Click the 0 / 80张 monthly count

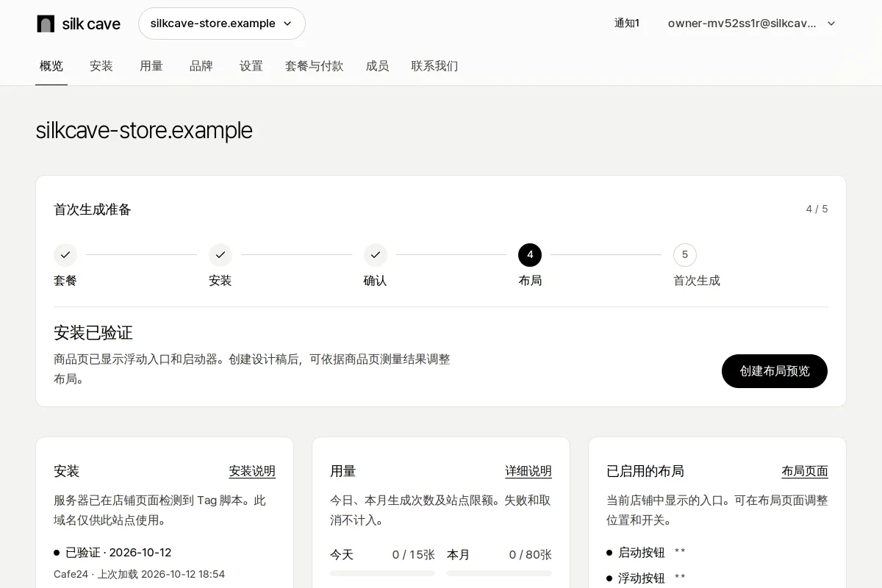tap(531, 555)
